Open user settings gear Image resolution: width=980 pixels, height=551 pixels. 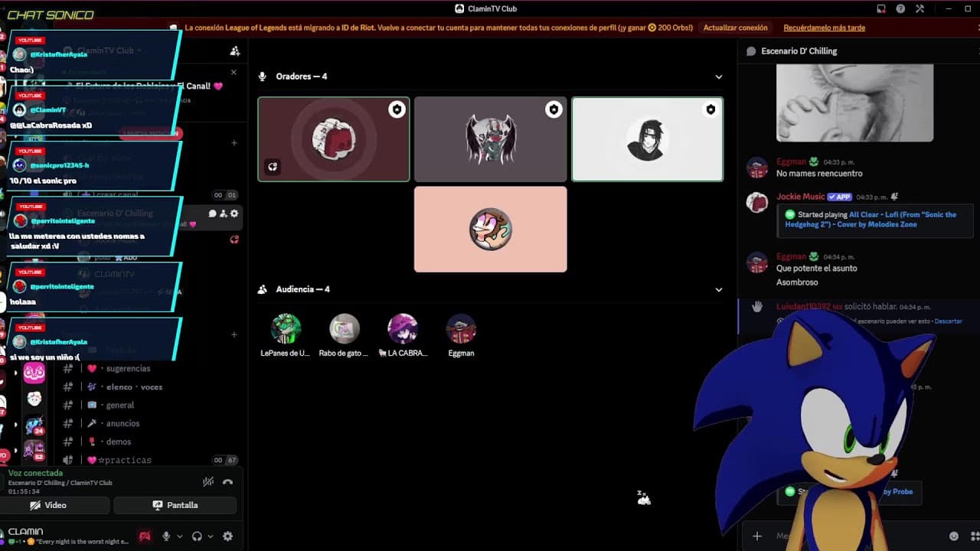click(227, 536)
